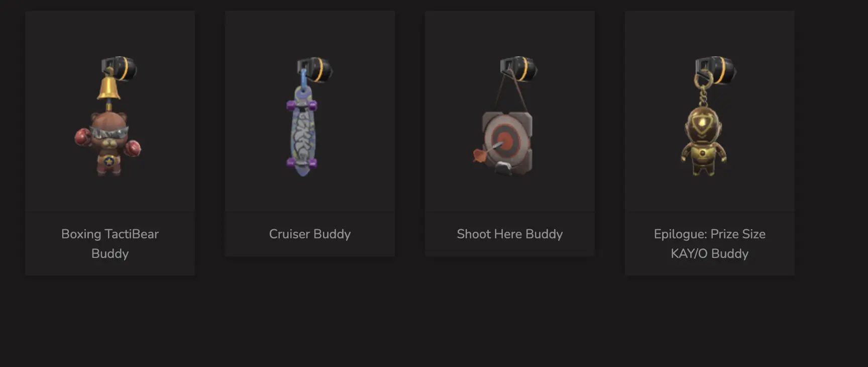Open the Boxing TactiBear Buddy label
The width and height of the screenshot is (868, 367).
click(110, 244)
